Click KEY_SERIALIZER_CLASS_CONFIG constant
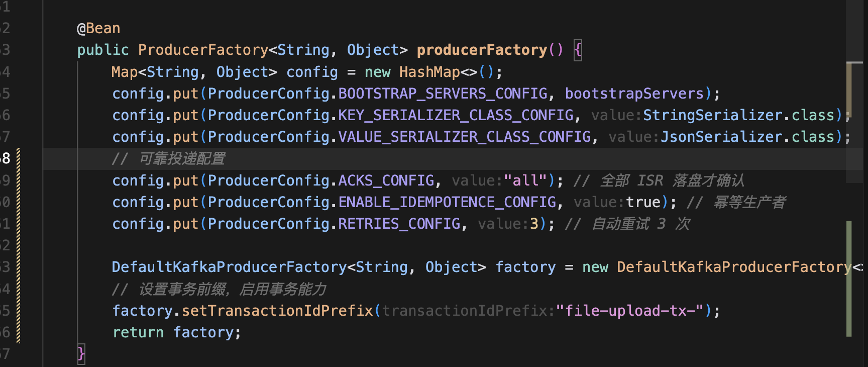This screenshot has height=367, width=868. point(456,115)
